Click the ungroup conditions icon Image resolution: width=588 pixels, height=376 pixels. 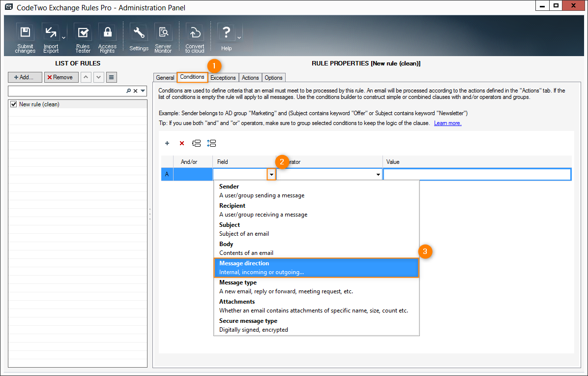click(211, 143)
